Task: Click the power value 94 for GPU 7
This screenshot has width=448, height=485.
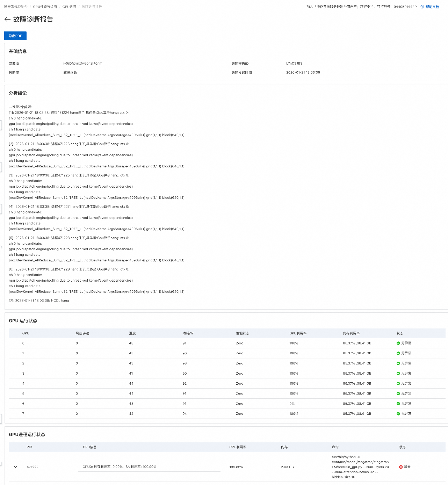Action: (x=185, y=414)
